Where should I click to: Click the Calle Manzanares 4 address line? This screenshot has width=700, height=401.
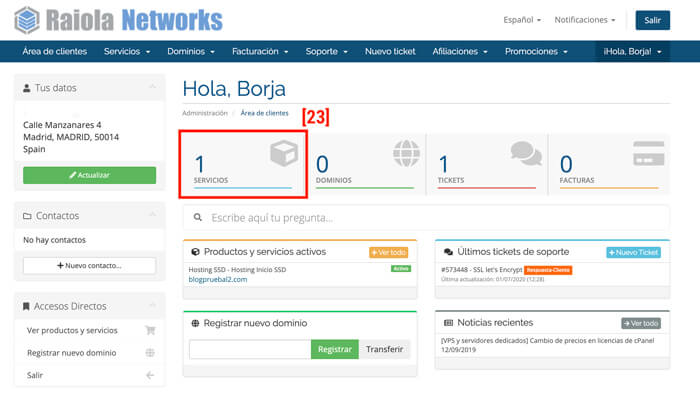tap(62, 125)
